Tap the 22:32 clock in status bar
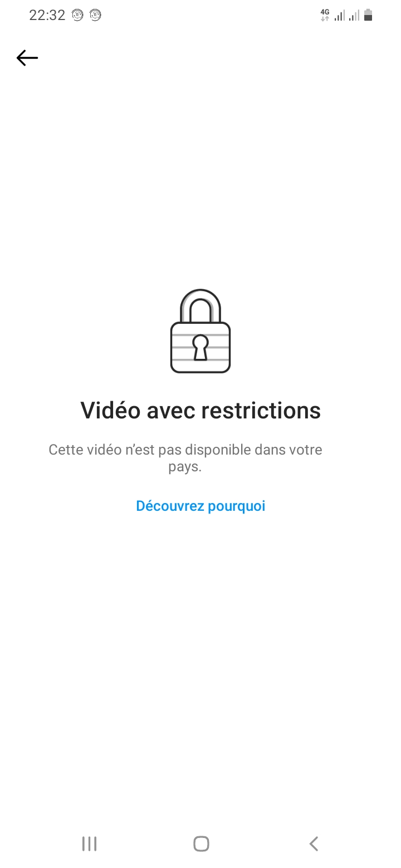 [47, 16]
